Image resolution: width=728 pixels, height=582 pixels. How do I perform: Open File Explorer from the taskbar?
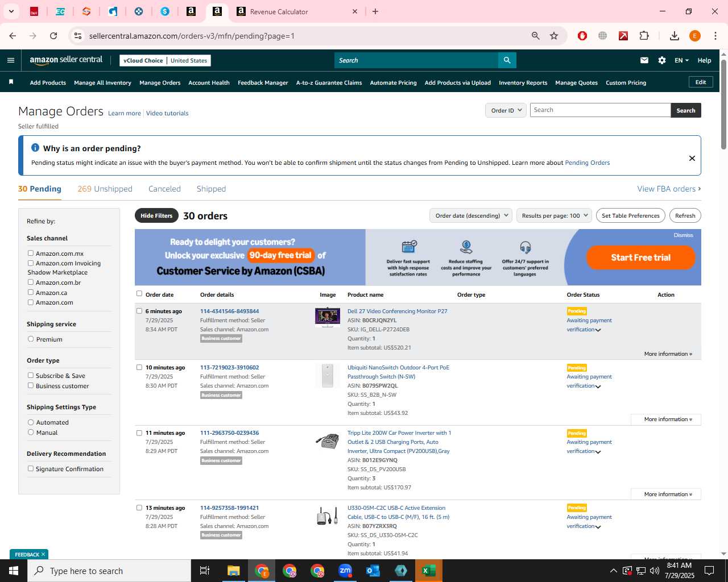[x=234, y=571]
